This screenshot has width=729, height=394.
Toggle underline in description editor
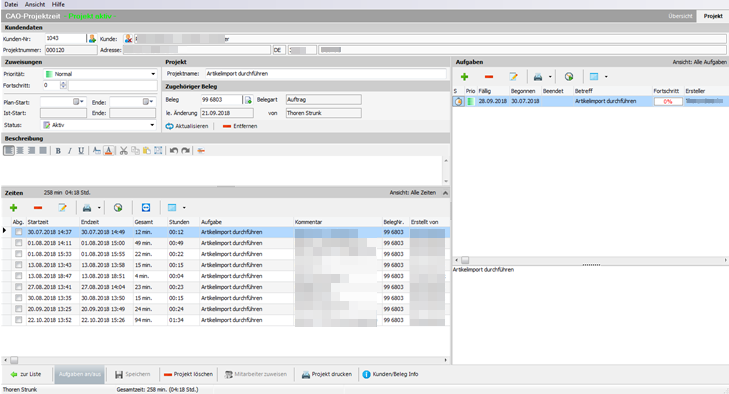[x=81, y=150]
